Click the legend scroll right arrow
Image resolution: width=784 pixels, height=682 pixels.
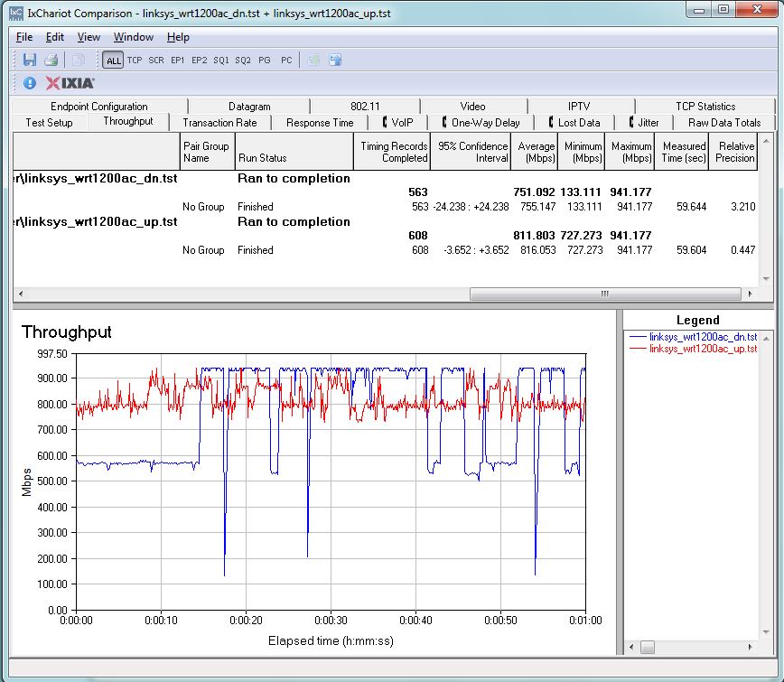(750, 647)
